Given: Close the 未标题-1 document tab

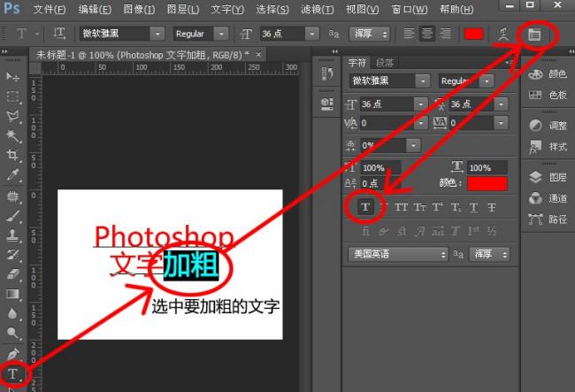Looking at the screenshot, I should (258, 55).
